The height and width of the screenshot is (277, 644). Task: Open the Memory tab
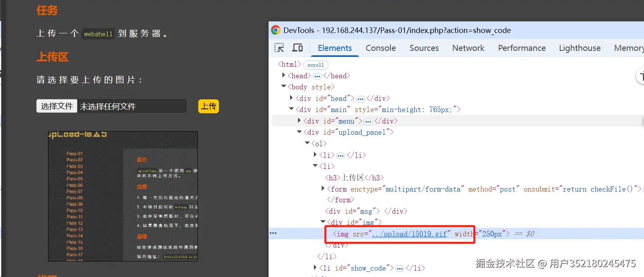point(629,48)
